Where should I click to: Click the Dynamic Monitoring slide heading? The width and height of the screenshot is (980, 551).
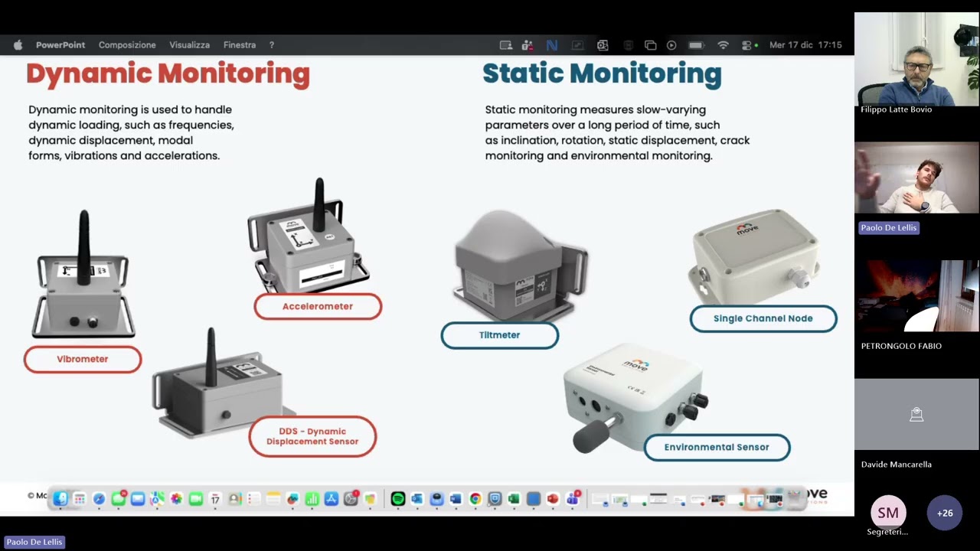click(168, 74)
